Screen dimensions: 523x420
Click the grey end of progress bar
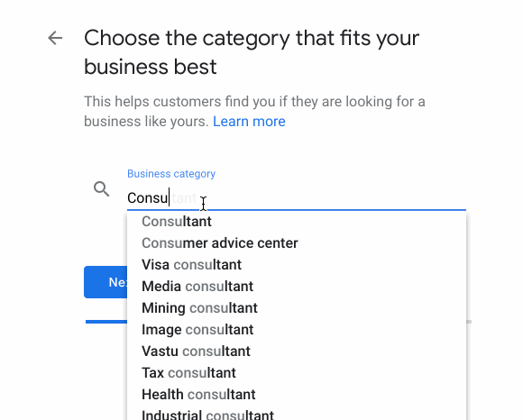coord(469,322)
